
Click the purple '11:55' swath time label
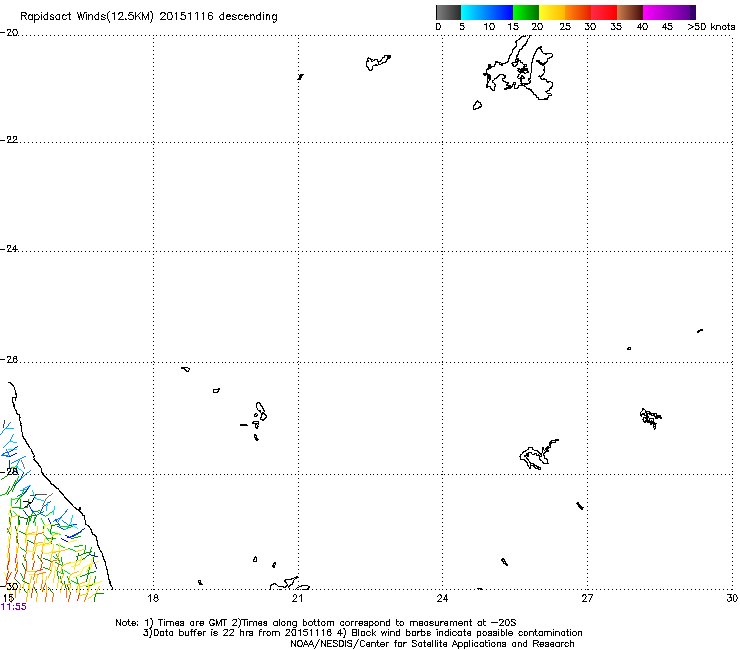14,607
